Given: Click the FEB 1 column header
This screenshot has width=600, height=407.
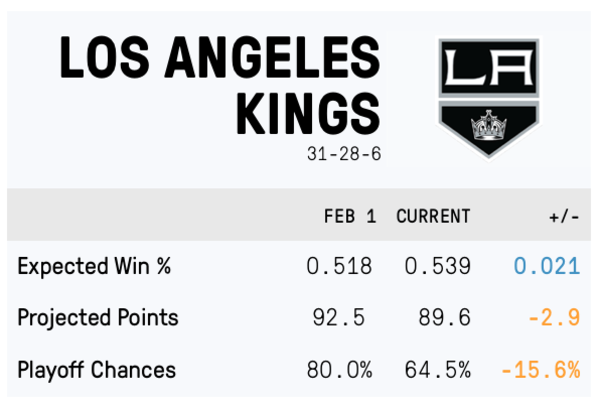Looking at the screenshot, I should (x=347, y=217).
